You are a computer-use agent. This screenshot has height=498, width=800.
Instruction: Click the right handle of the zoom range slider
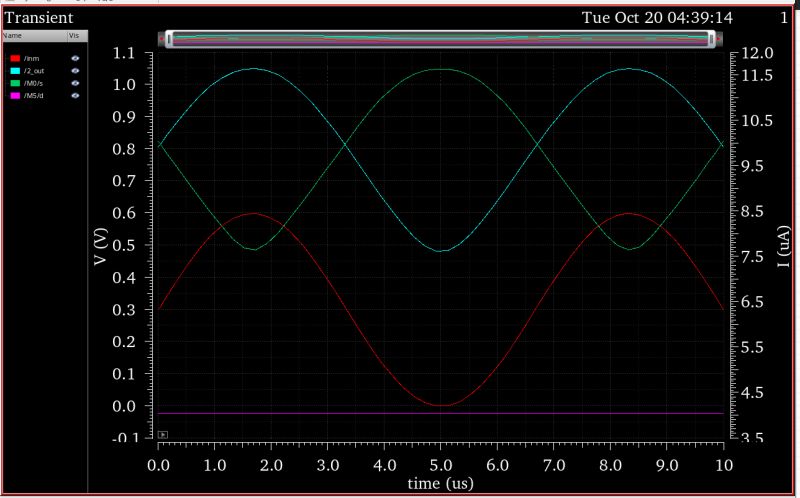(x=711, y=39)
